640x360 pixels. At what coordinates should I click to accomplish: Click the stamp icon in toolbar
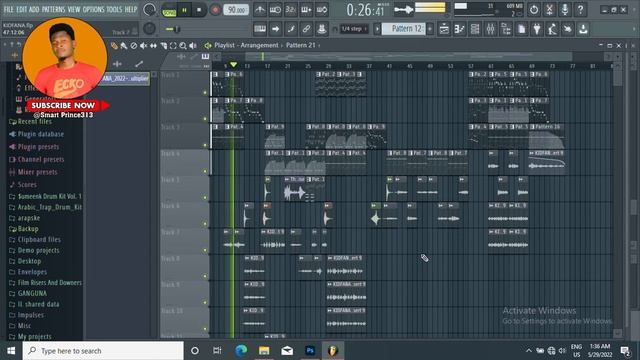(322, 29)
